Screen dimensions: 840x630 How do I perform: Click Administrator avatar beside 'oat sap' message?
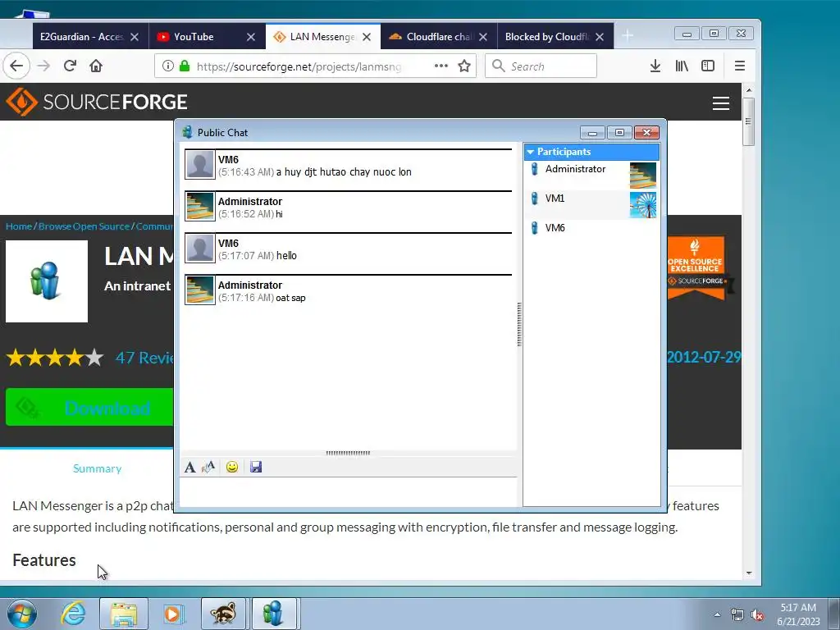[x=200, y=290]
